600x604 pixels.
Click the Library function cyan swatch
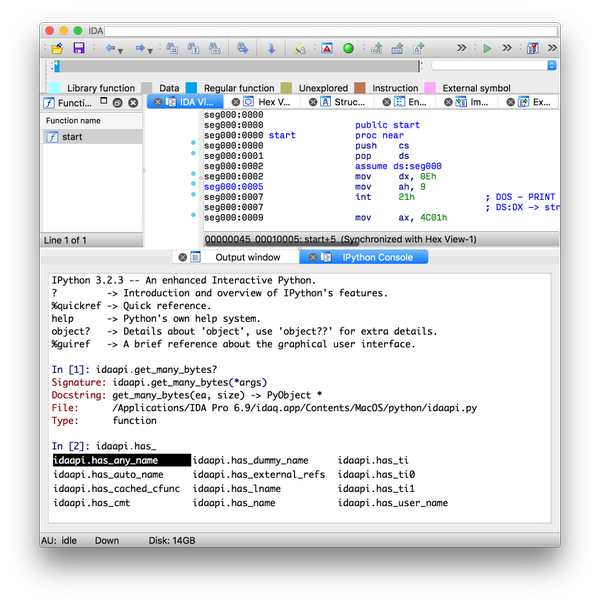pyautogui.click(x=55, y=88)
